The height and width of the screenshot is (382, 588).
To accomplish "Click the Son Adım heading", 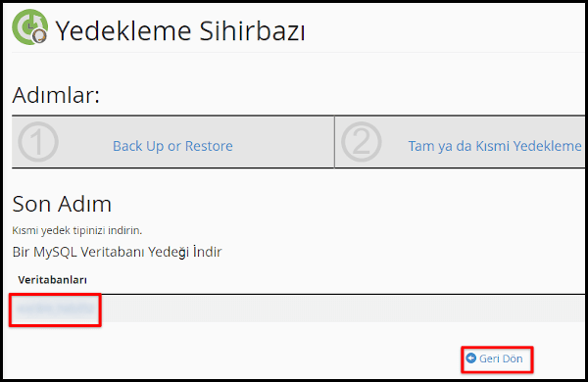I will (62, 204).
